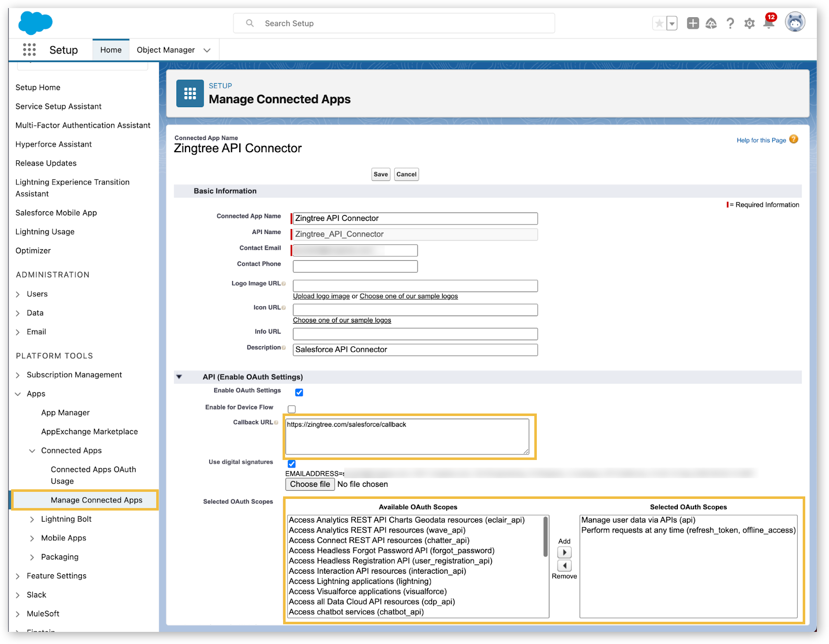
Task: Click the Manage Connected Apps header icon
Action: click(190, 94)
